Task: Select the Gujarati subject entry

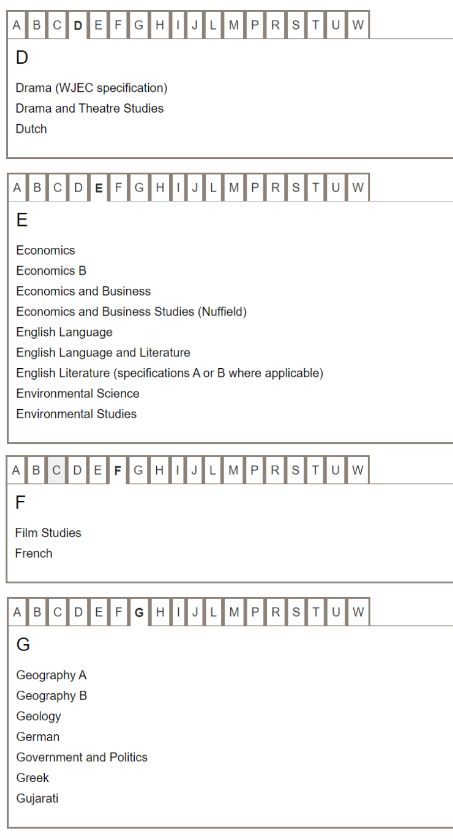Action: [x=37, y=798]
